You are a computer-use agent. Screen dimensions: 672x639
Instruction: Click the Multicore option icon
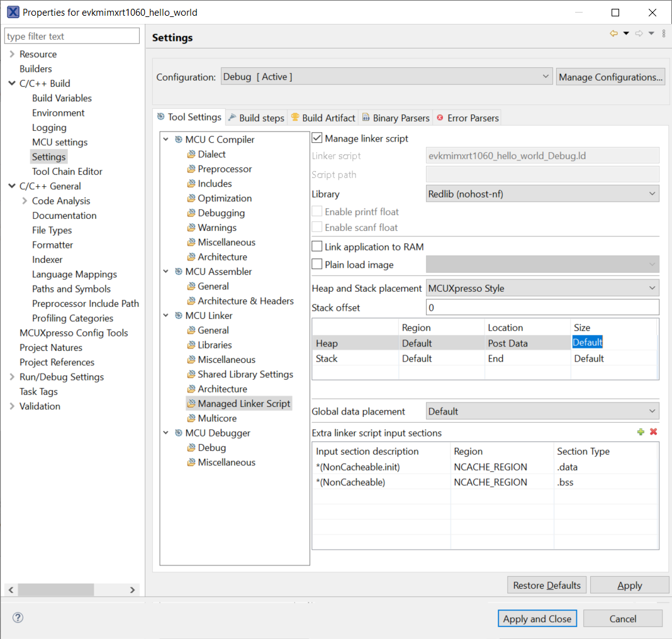pos(191,418)
